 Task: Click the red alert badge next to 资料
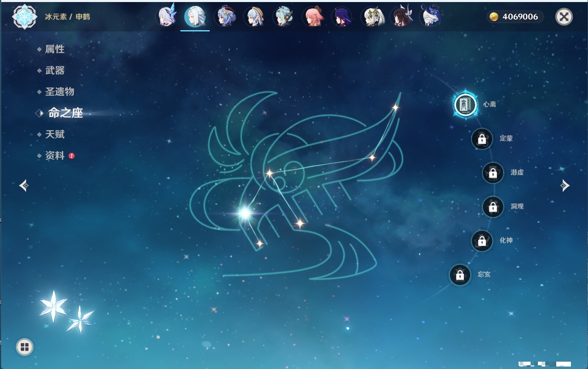[72, 156]
